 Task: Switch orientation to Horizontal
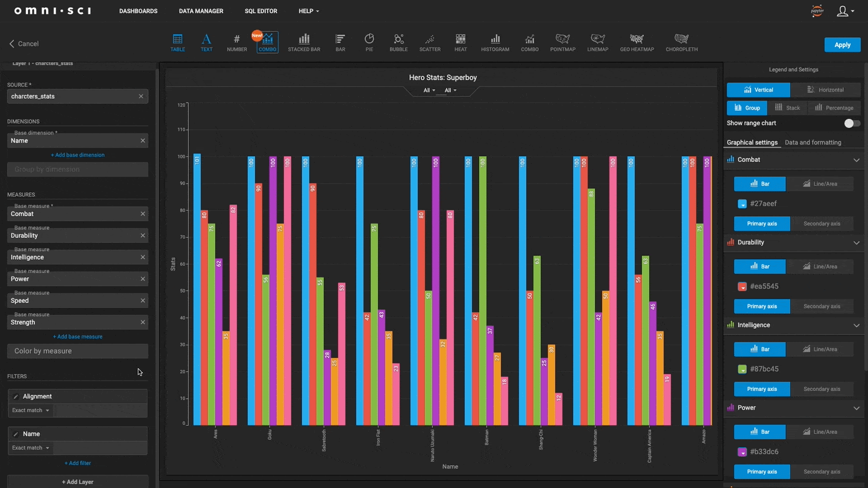[825, 90]
